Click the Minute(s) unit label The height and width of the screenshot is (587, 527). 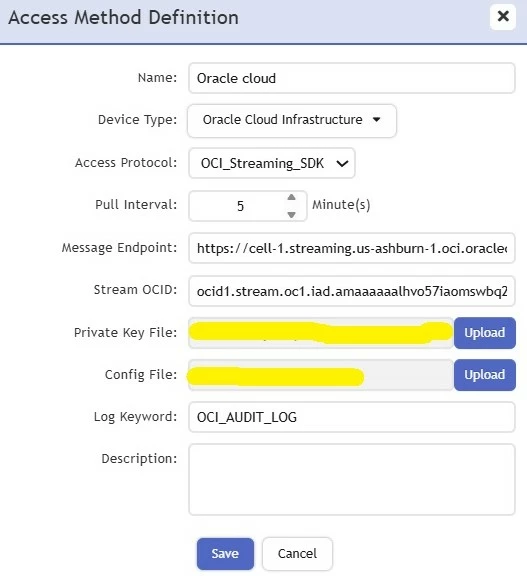[341, 205]
